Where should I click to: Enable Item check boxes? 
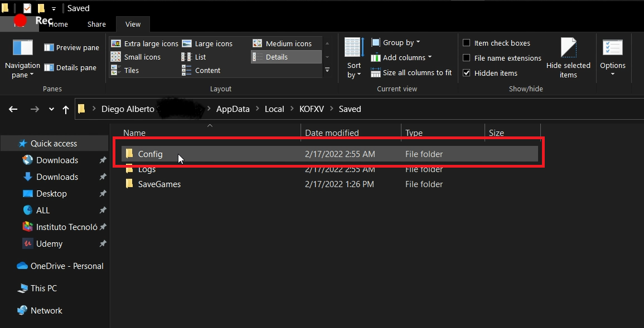coord(467,43)
